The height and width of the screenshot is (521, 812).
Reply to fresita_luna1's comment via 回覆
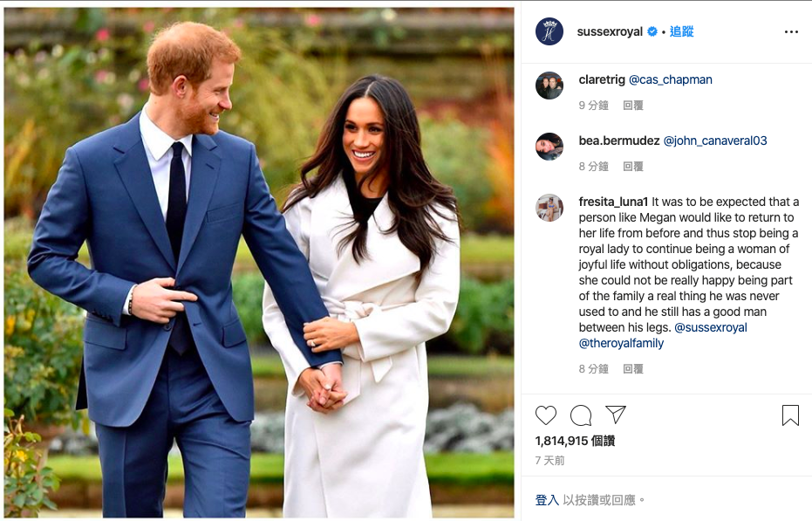[633, 369]
